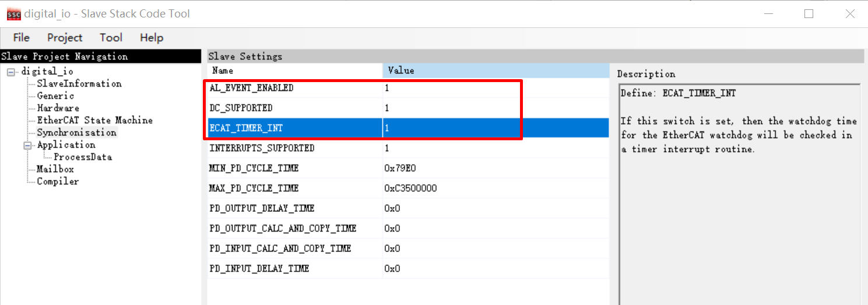Select Synchronisation tree item
The image size is (868, 305).
(x=76, y=133)
